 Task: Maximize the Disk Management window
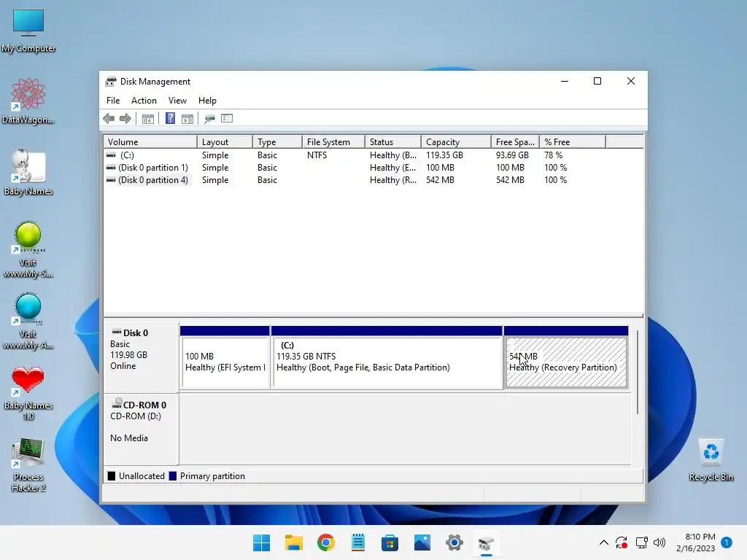tap(597, 82)
